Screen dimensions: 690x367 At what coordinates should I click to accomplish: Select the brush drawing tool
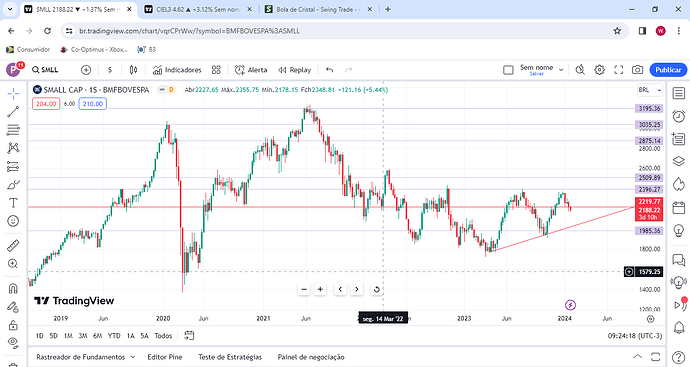click(x=13, y=185)
